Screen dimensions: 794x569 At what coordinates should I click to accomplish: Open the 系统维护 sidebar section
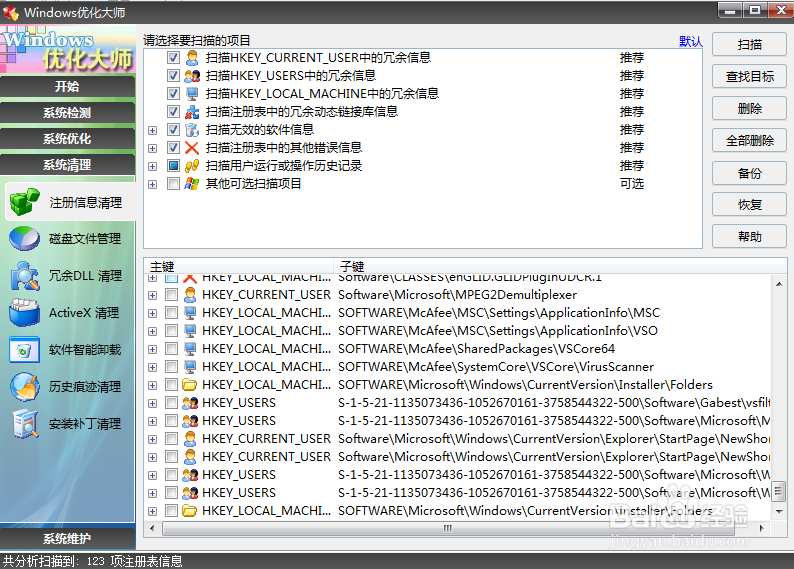[x=67, y=539]
